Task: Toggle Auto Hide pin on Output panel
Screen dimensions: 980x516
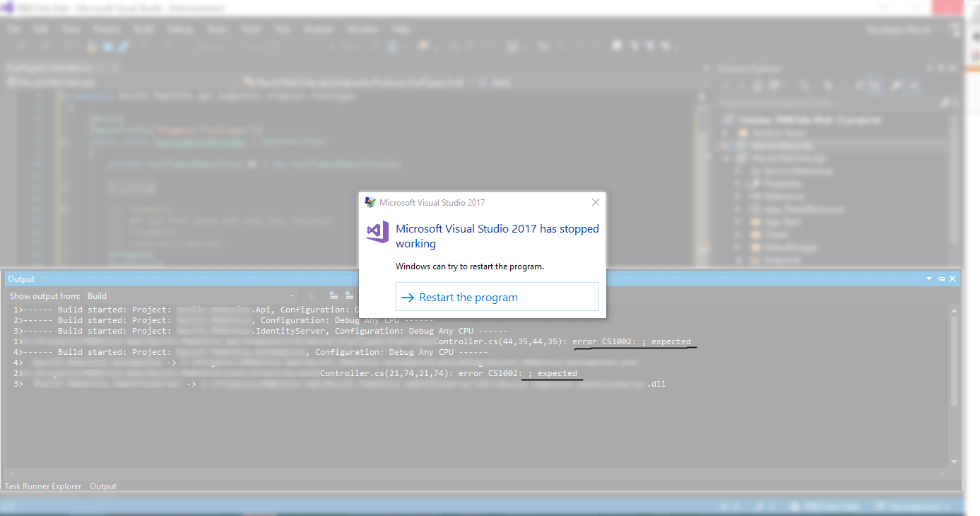Action: pyautogui.click(x=941, y=279)
